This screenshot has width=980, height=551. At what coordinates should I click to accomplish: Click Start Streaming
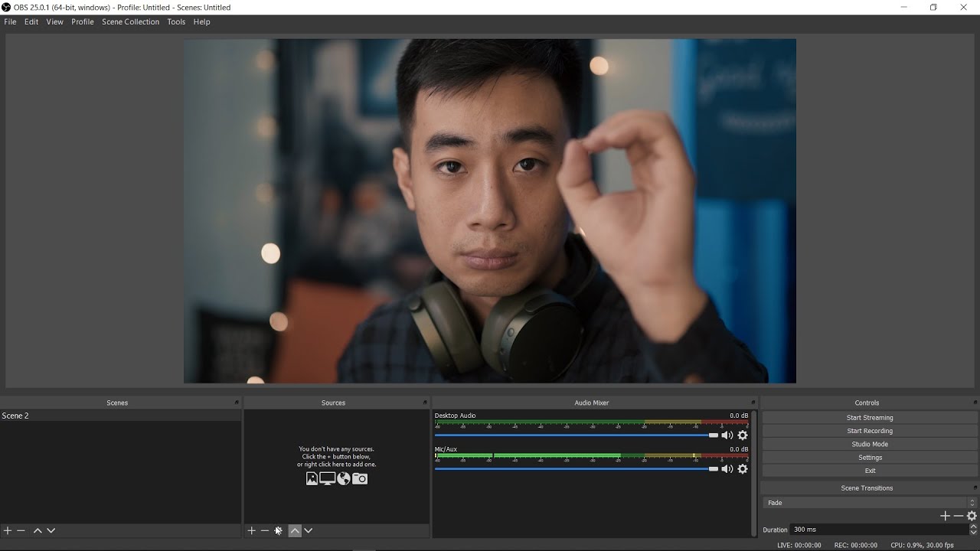(870, 418)
